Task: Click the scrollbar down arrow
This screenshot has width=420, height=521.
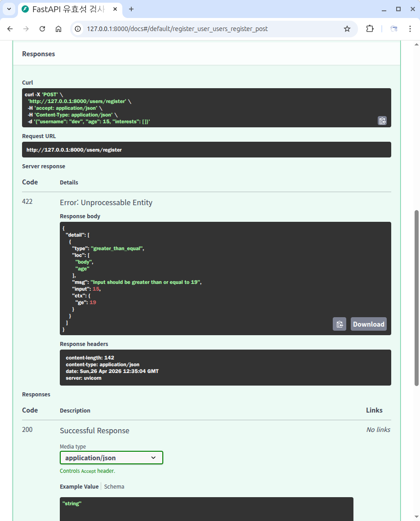Action: 416,517
